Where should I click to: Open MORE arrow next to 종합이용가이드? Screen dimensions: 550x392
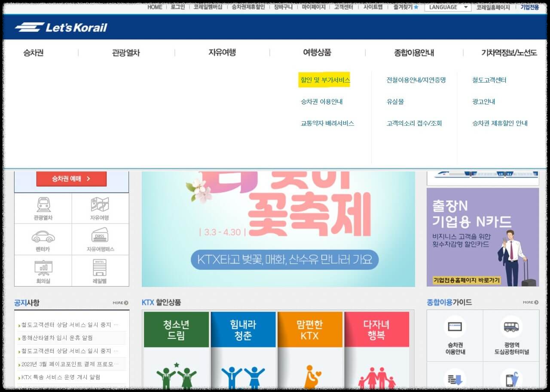[531, 302]
